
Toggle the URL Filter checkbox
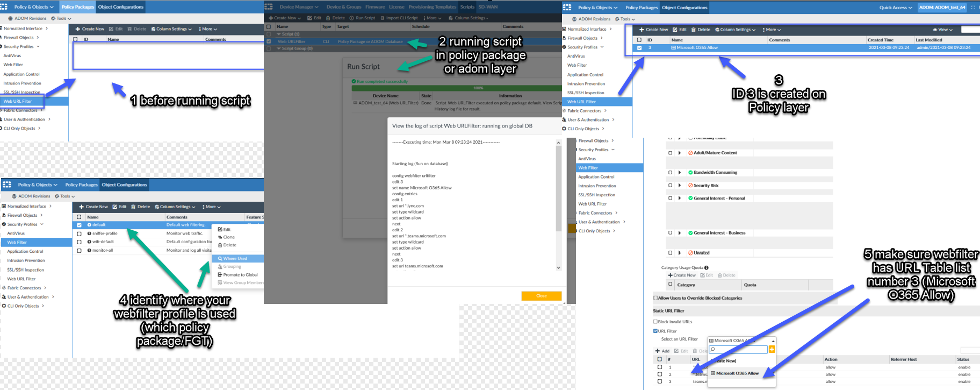(655, 331)
